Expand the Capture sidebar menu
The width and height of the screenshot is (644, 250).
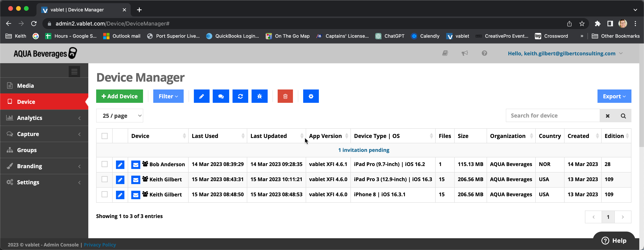point(44,134)
